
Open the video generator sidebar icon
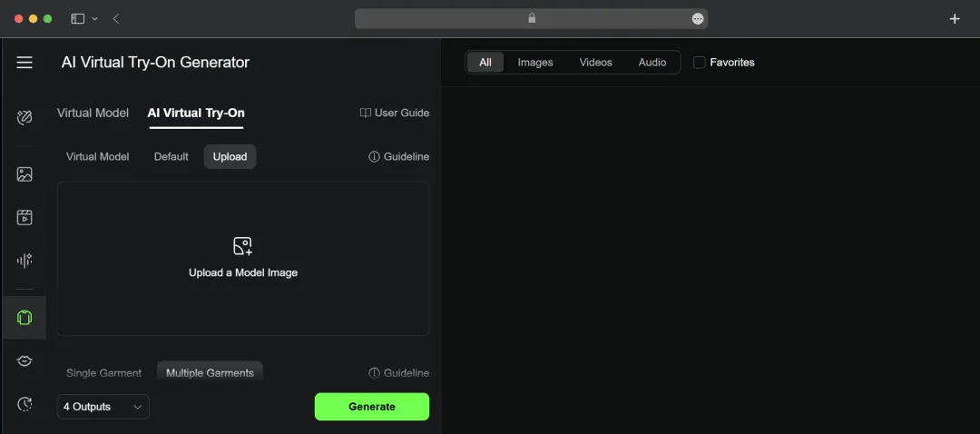point(24,218)
